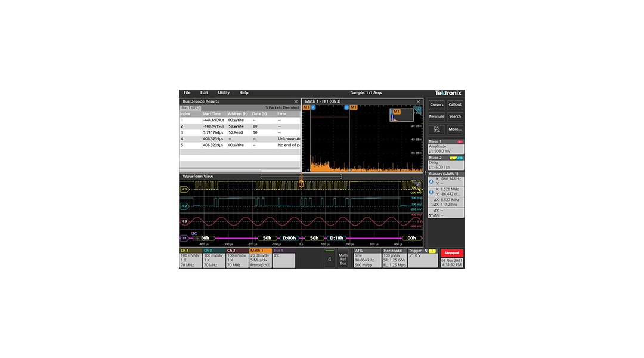Click the C3 channel handle in waveform view
This screenshot has width=644, height=358.
(x=184, y=221)
